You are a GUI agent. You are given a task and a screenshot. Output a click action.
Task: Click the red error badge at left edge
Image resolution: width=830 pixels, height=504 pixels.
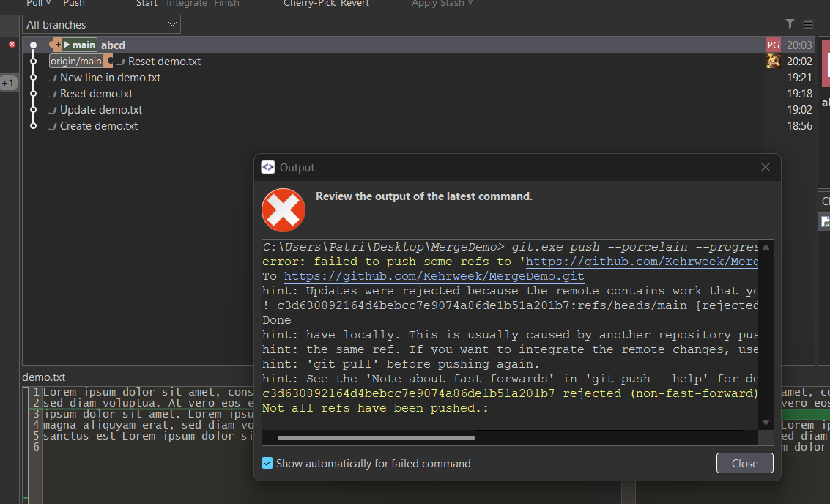click(x=12, y=45)
